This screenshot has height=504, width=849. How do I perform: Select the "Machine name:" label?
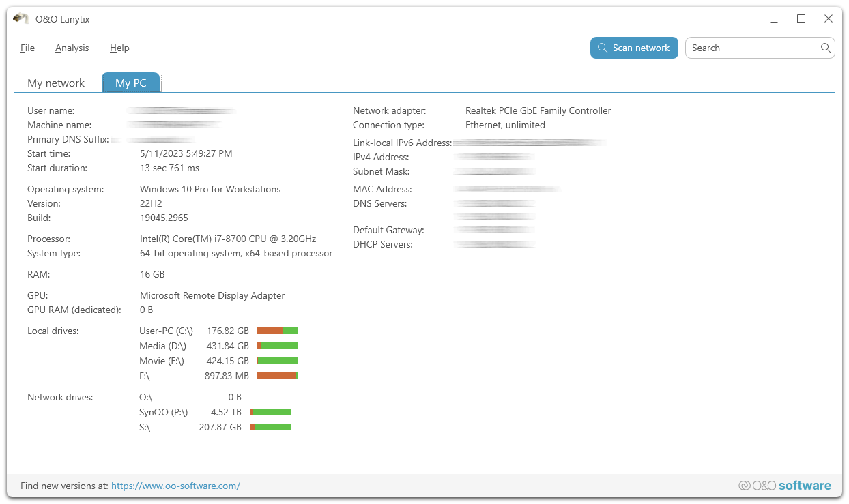pos(59,125)
